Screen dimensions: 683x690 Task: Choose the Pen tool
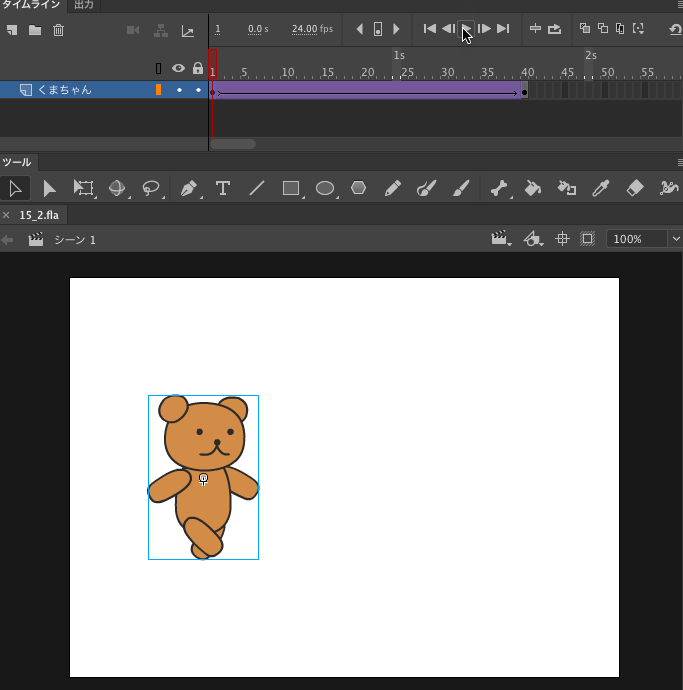click(x=189, y=188)
